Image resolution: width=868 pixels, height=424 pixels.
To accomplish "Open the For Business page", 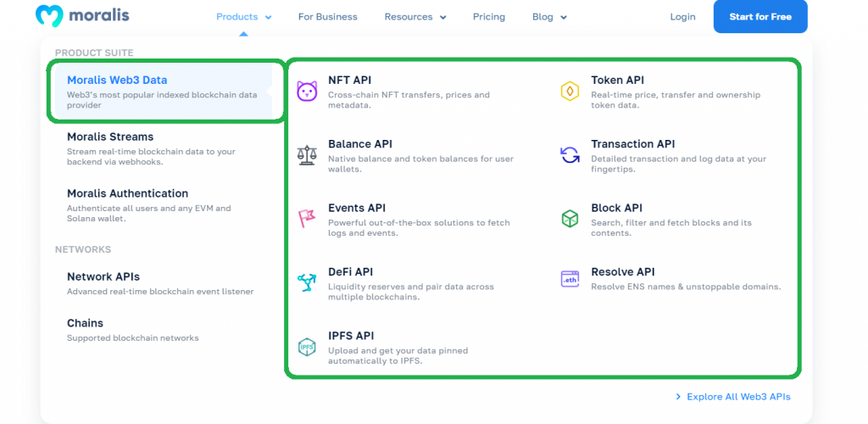I will click(328, 17).
